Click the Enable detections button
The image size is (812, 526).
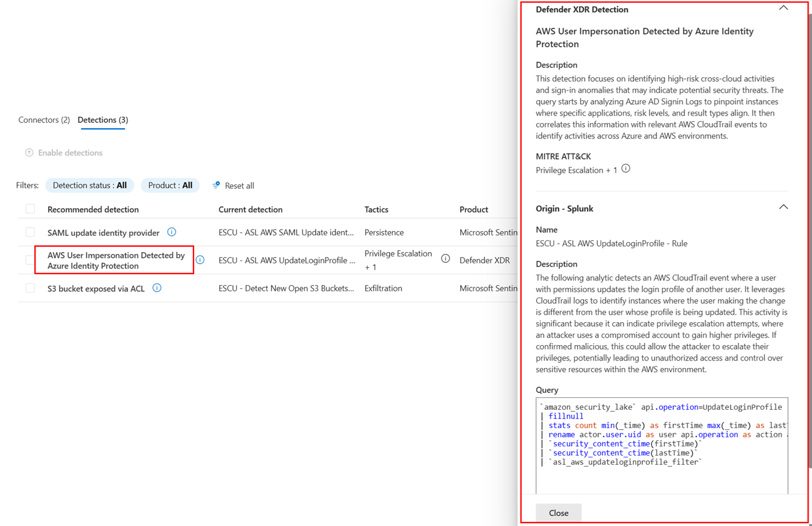click(x=64, y=153)
